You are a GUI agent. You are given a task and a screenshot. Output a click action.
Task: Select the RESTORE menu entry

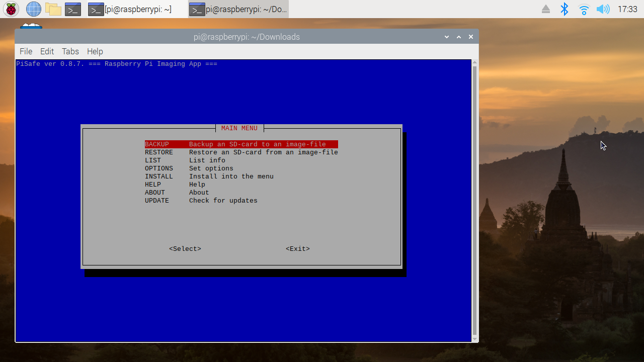pos(241,152)
